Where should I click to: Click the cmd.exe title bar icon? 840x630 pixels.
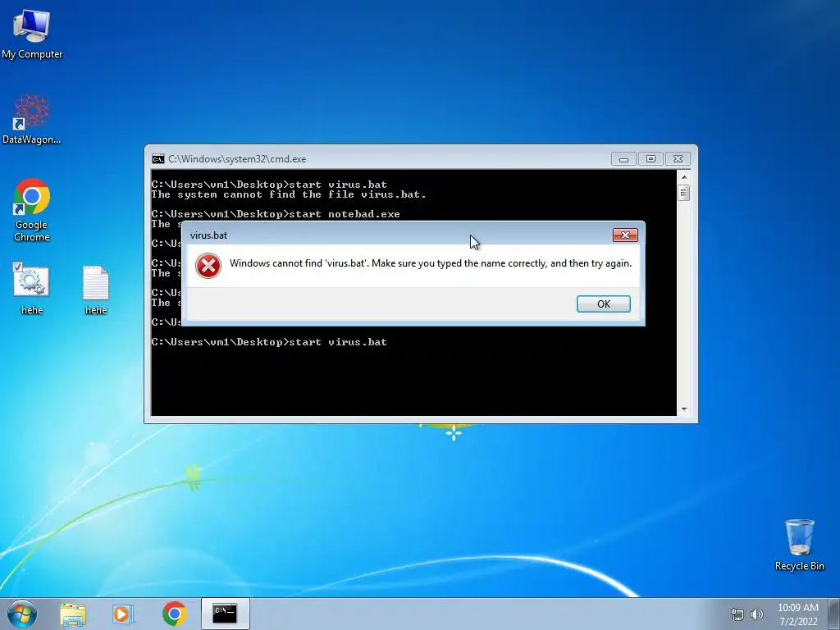coord(158,159)
